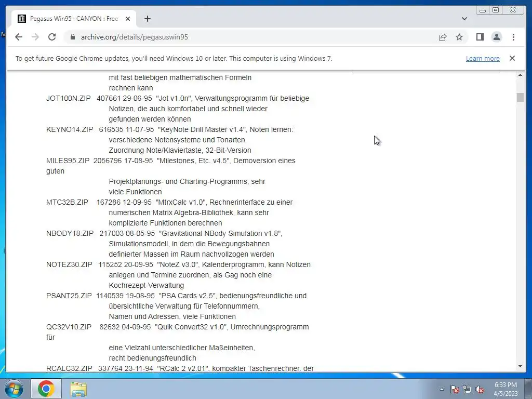Click MTC32B.ZIP file name
Image resolution: width=532 pixels, height=399 pixels.
67,202
